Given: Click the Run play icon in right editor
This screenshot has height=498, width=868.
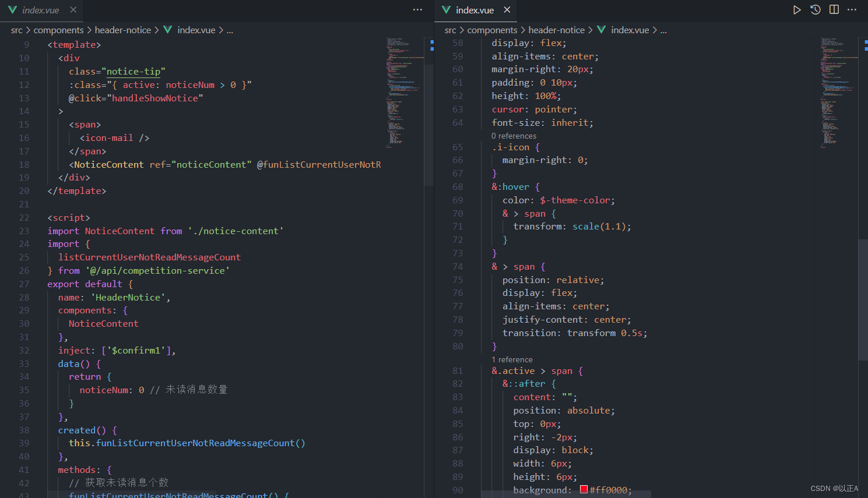Looking at the screenshot, I should click(x=797, y=10).
